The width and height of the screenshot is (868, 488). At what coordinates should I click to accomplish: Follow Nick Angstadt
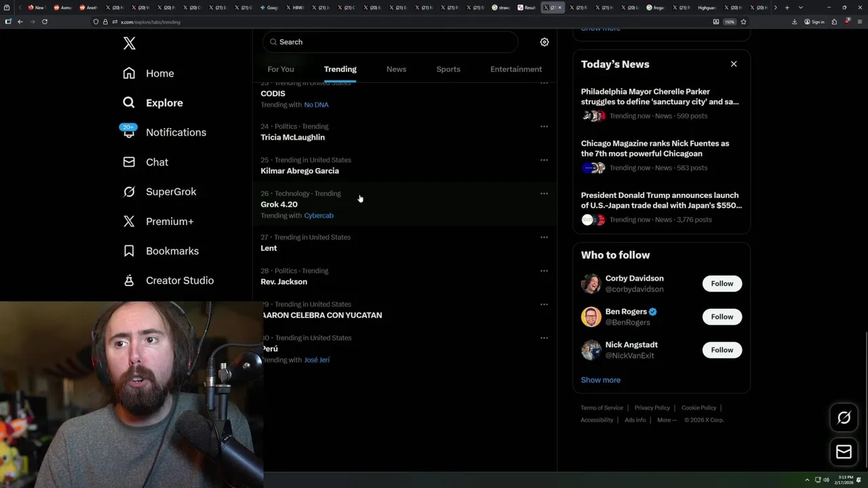tap(722, 350)
